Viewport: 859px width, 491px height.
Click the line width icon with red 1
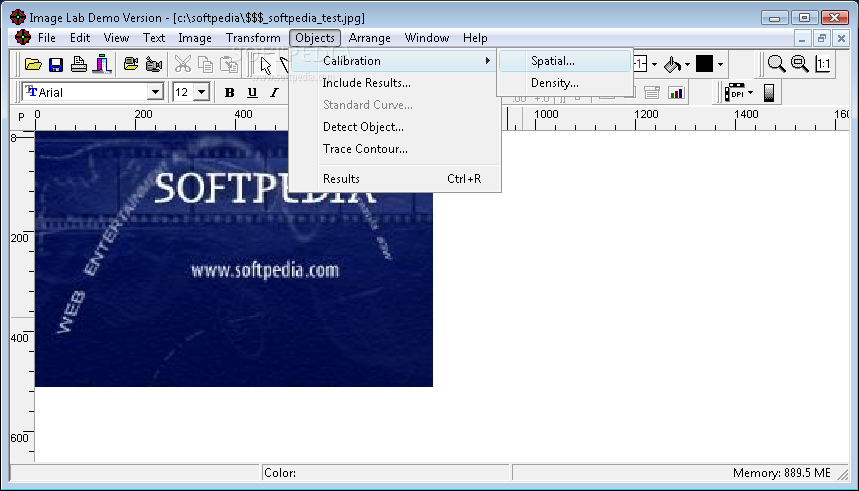[640, 64]
